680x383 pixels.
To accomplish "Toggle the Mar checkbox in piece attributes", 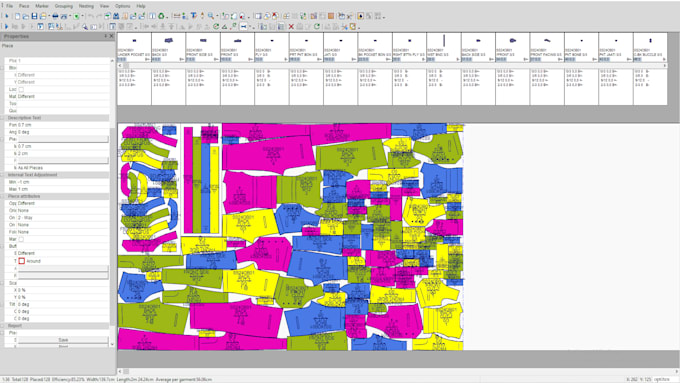I will point(21,239).
